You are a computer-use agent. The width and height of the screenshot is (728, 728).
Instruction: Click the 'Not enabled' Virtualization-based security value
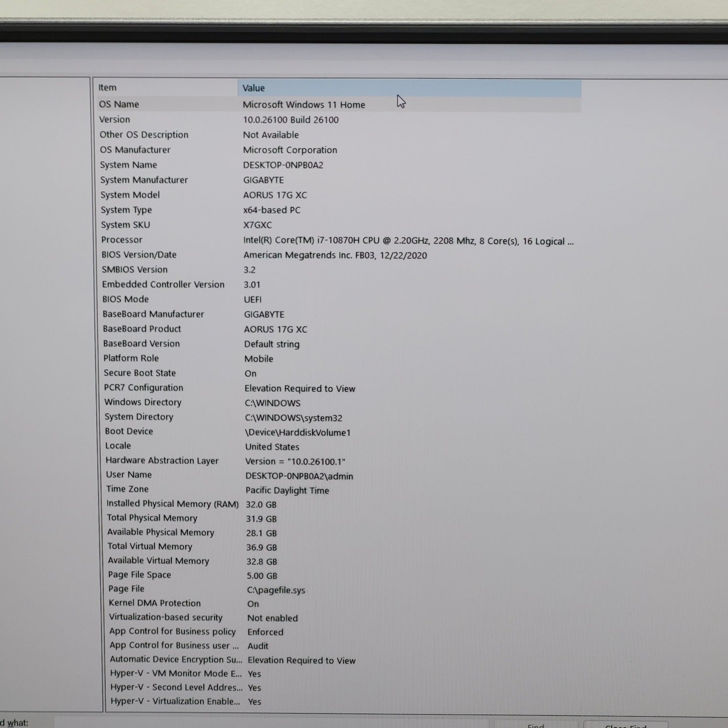coord(272,618)
